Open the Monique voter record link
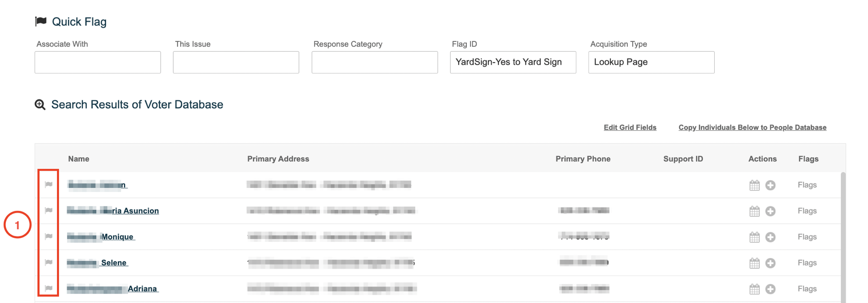 101,237
